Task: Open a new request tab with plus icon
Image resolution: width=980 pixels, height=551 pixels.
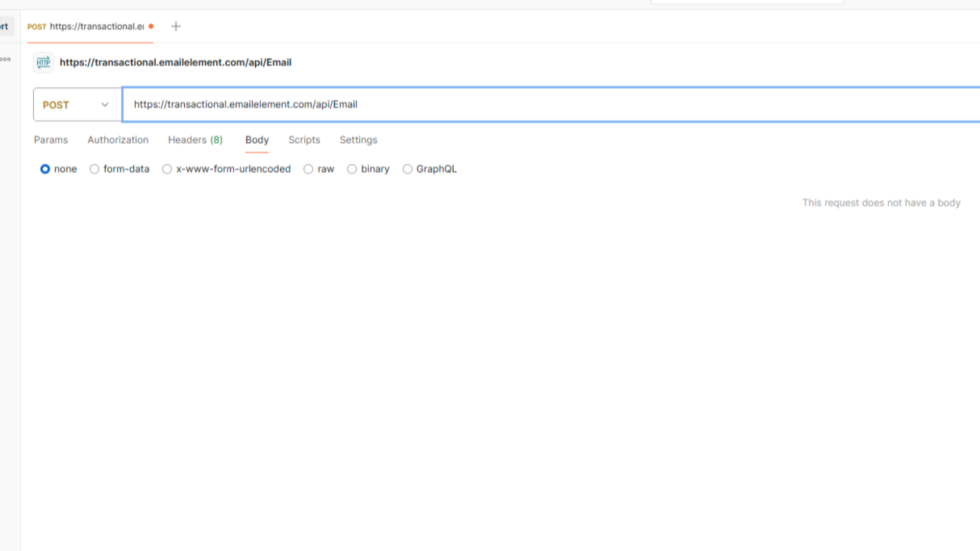Action: pos(176,27)
